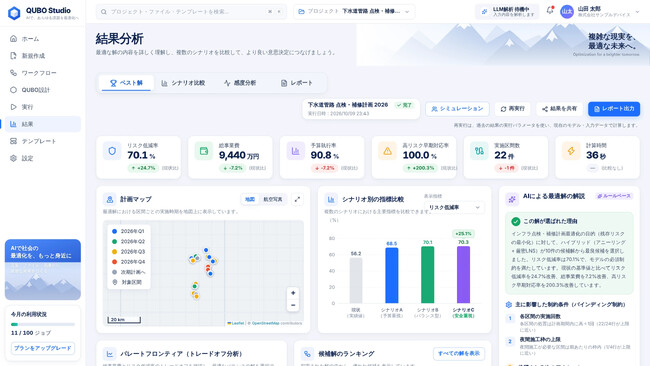650x366 pixels.
Task: Switch map view to 航空写真
Action: point(273,199)
